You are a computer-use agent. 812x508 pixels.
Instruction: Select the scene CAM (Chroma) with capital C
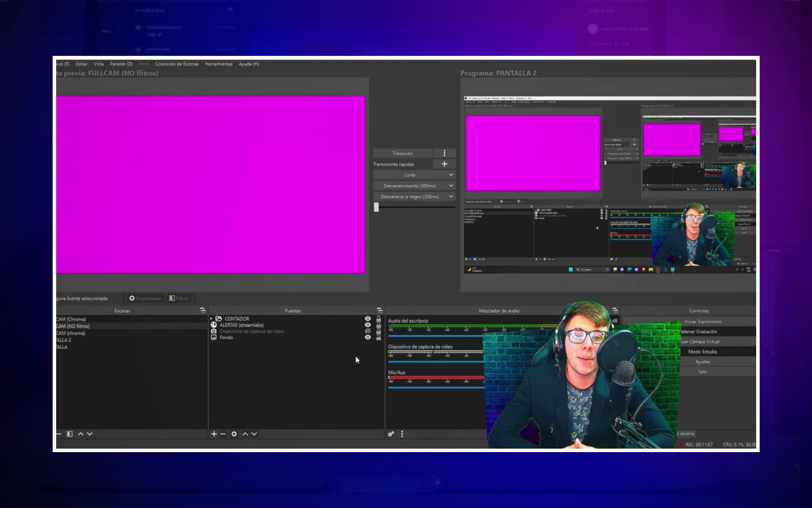(x=131, y=319)
